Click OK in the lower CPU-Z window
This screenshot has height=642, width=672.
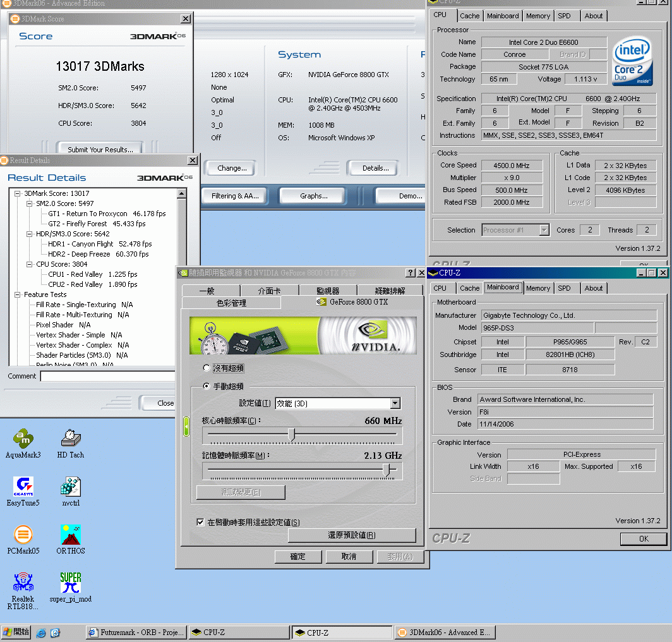644,538
